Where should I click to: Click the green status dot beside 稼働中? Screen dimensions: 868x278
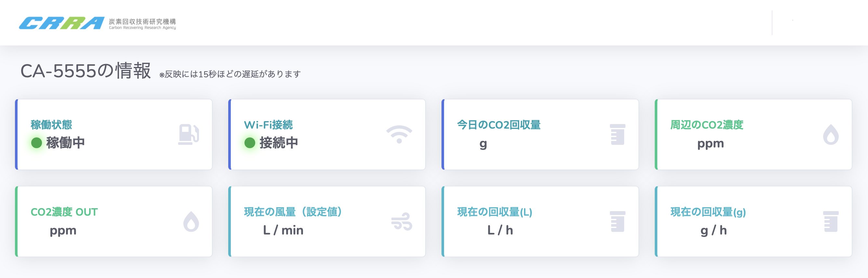coord(36,143)
